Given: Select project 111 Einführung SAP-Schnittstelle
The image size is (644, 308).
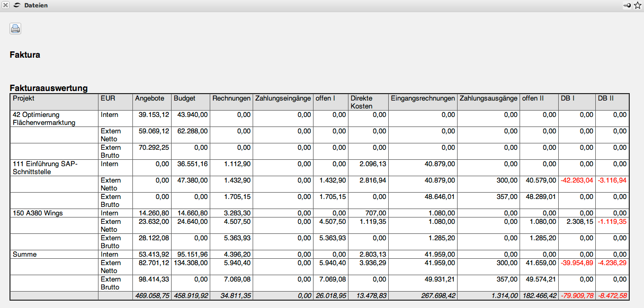Looking at the screenshot, I should (45, 168).
